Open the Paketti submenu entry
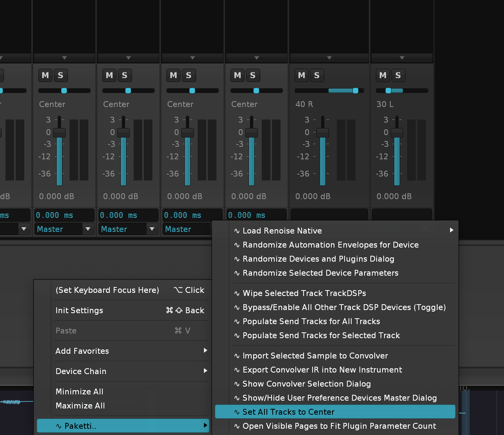Image resolution: width=504 pixels, height=435 pixels. coord(123,426)
